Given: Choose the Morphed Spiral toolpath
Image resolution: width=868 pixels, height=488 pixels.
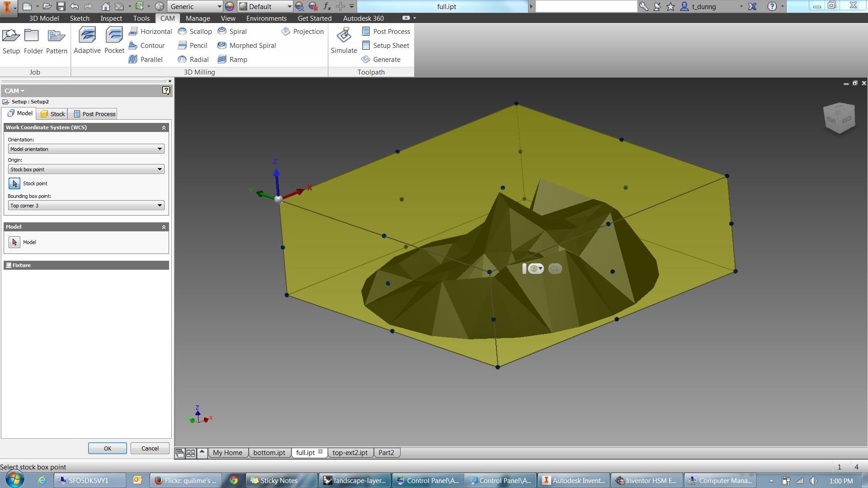Looking at the screenshot, I should click(x=247, y=45).
